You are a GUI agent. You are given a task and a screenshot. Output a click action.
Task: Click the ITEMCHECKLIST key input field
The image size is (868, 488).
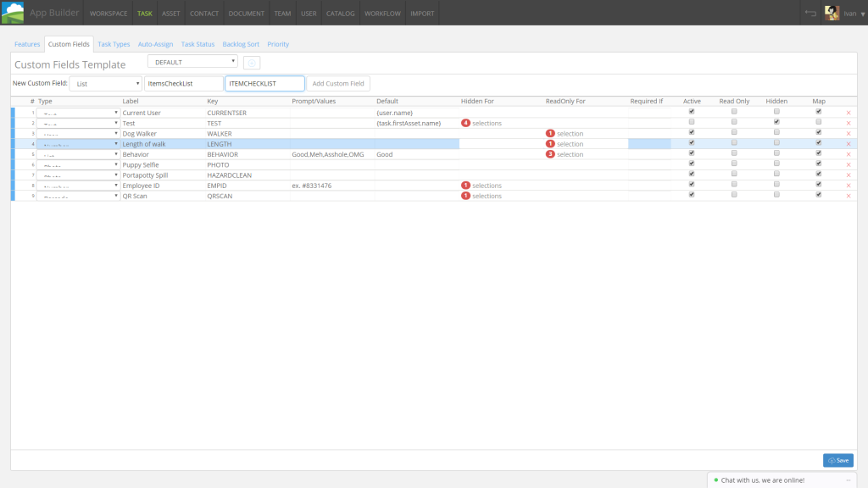point(264,84)
